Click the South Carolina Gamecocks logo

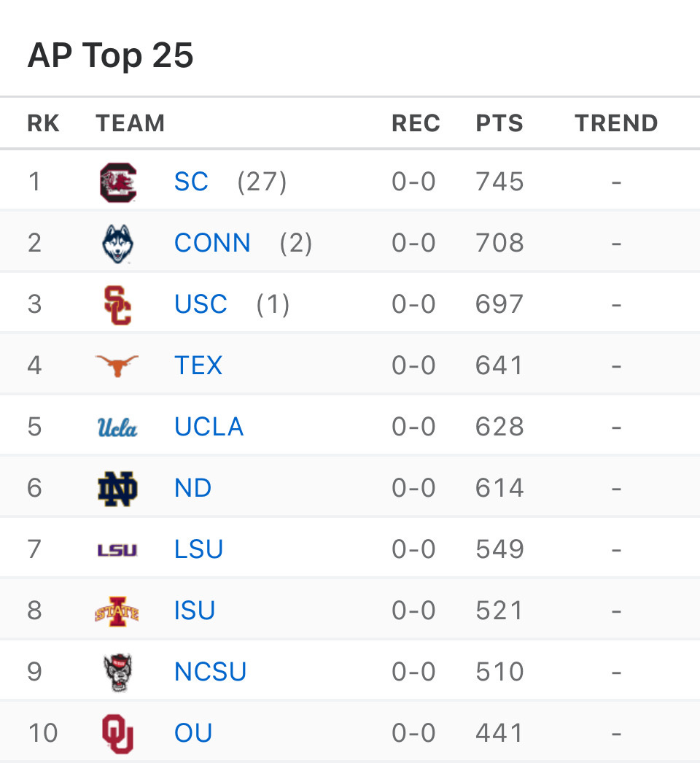117,182
